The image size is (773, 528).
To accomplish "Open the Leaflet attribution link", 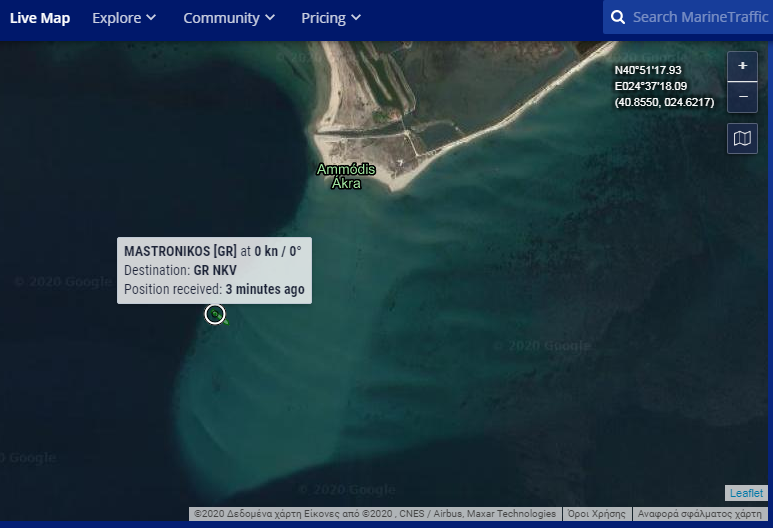I will [x=746, y=493].
